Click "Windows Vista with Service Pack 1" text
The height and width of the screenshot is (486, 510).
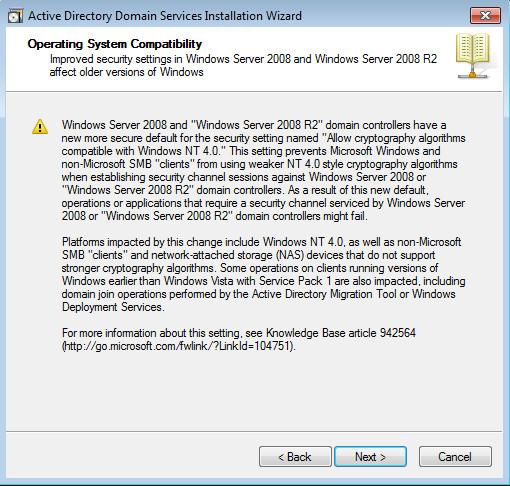[x=248, y=281]
